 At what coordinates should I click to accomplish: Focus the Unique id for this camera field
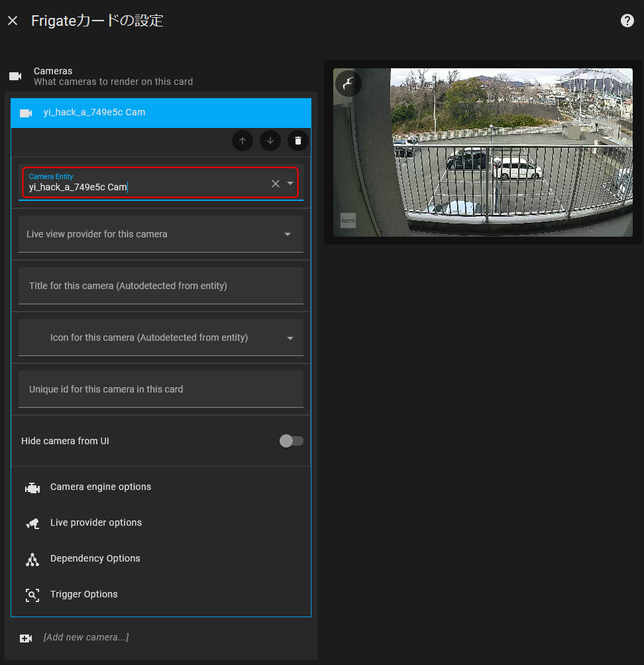pos(161,389)
